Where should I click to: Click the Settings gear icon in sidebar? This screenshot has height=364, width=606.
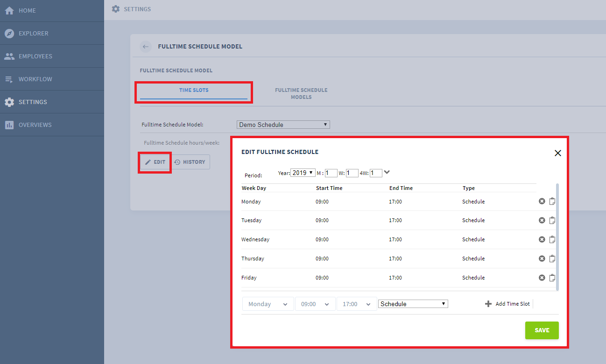[9, 102]
